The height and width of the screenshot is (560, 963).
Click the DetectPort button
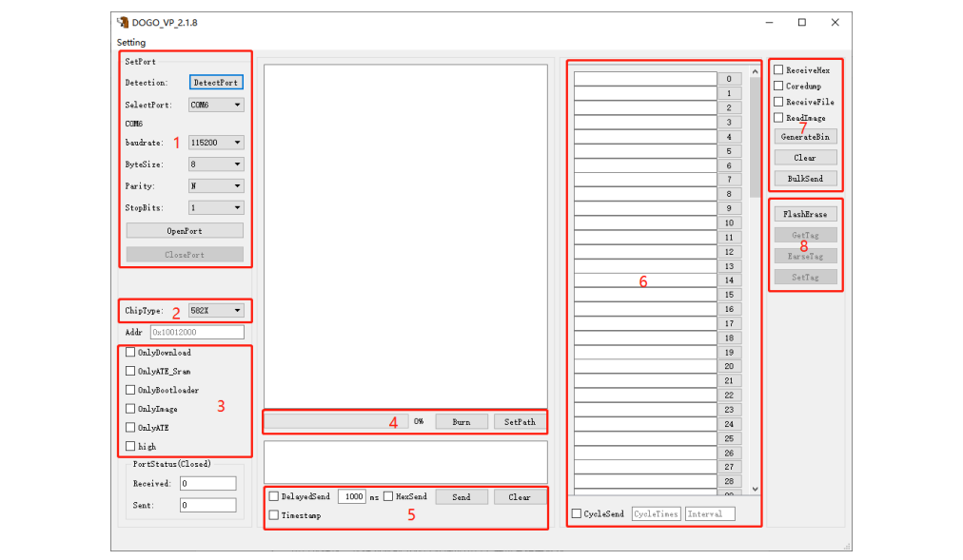(x=216, y=82)
